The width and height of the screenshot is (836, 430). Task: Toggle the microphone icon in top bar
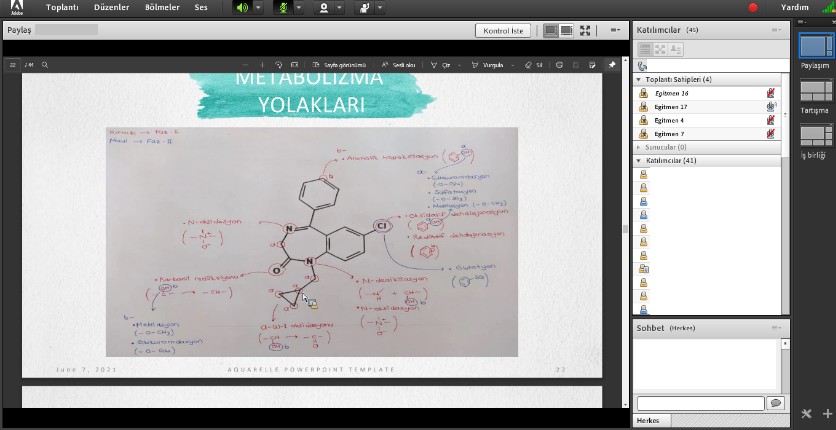(x=282, y=8)
